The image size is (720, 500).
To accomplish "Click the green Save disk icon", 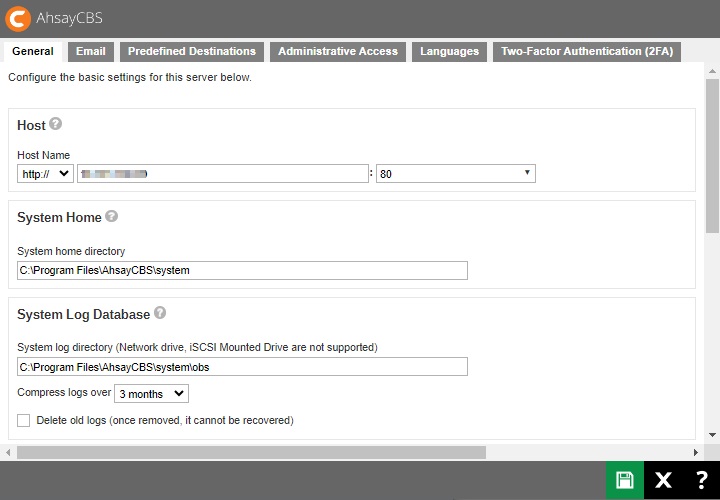I will tap(625, 481).
